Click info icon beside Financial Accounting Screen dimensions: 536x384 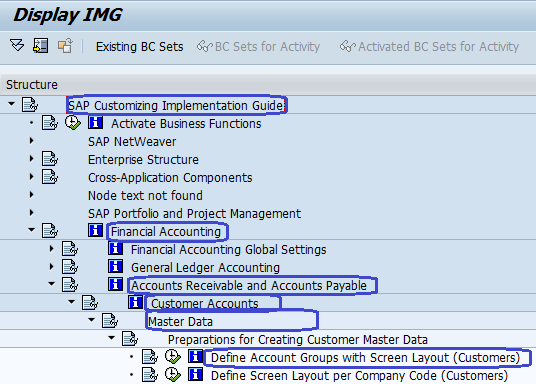point(95,230)
